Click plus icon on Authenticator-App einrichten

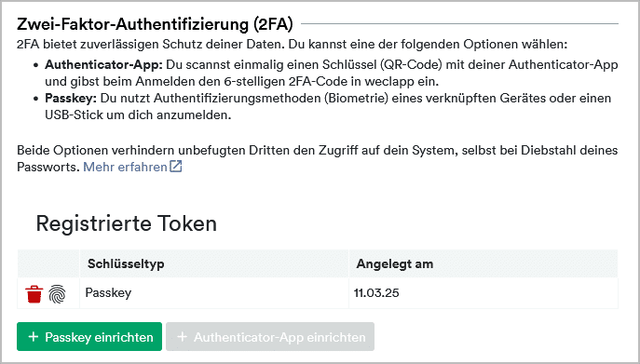[182, 337]
